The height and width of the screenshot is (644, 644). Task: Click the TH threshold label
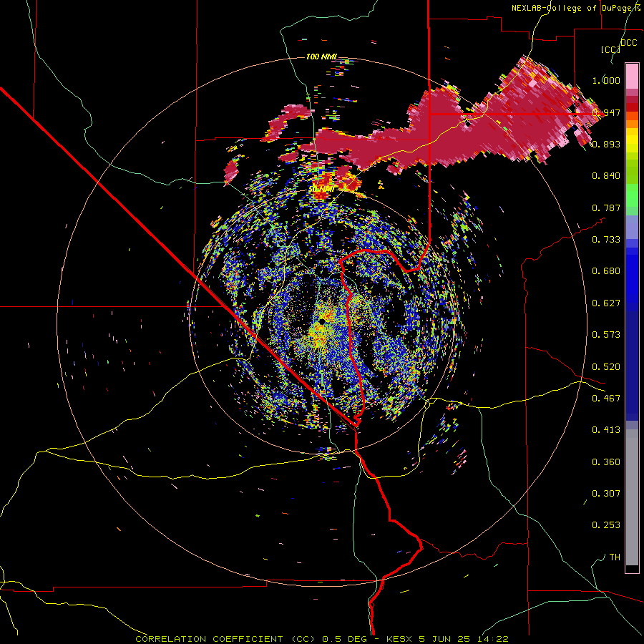(x=615, y=557)
